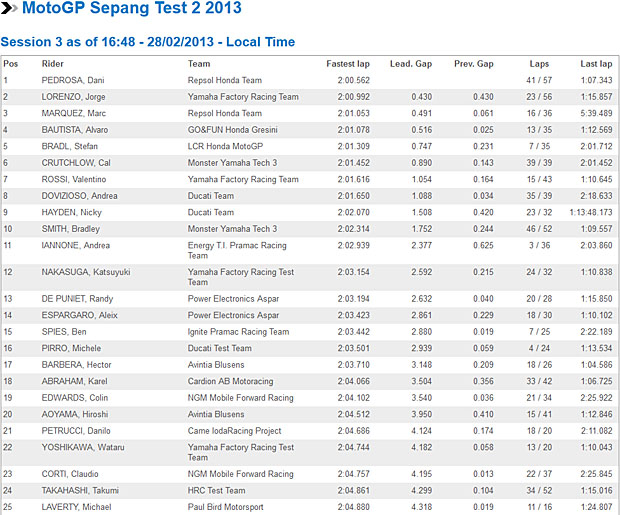Click the Rider column header
The image size is (620, 515).
click(x=53, y=63)
